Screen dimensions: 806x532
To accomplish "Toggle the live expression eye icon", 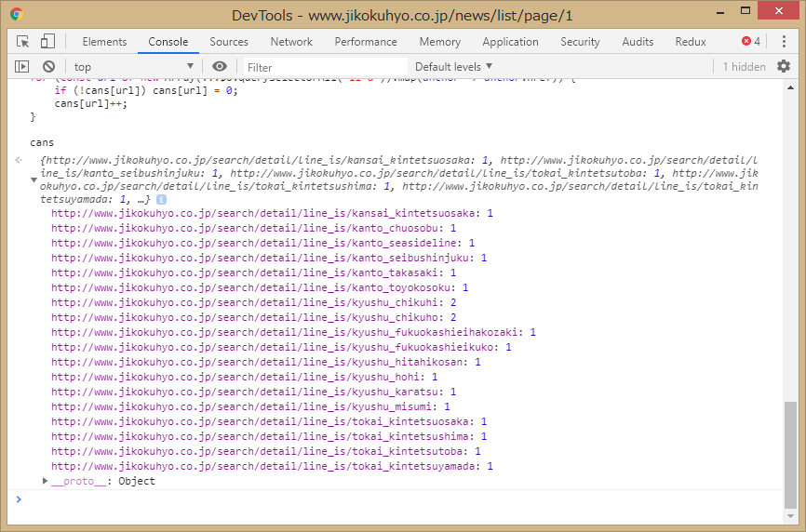I will (x=220, y=67).
